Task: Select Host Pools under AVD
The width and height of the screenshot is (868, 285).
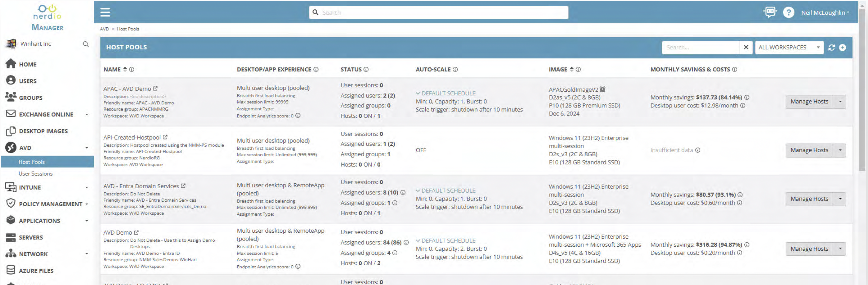Action: pos(47,162)
